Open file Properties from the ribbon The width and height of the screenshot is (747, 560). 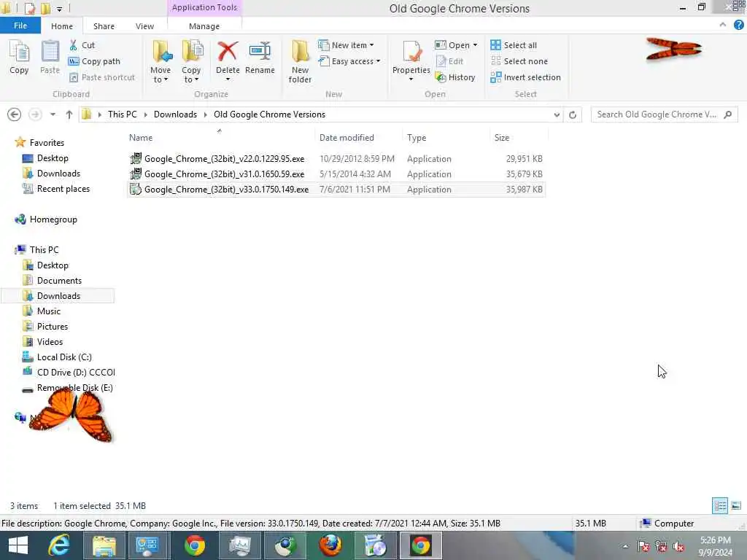click(411, 61)
